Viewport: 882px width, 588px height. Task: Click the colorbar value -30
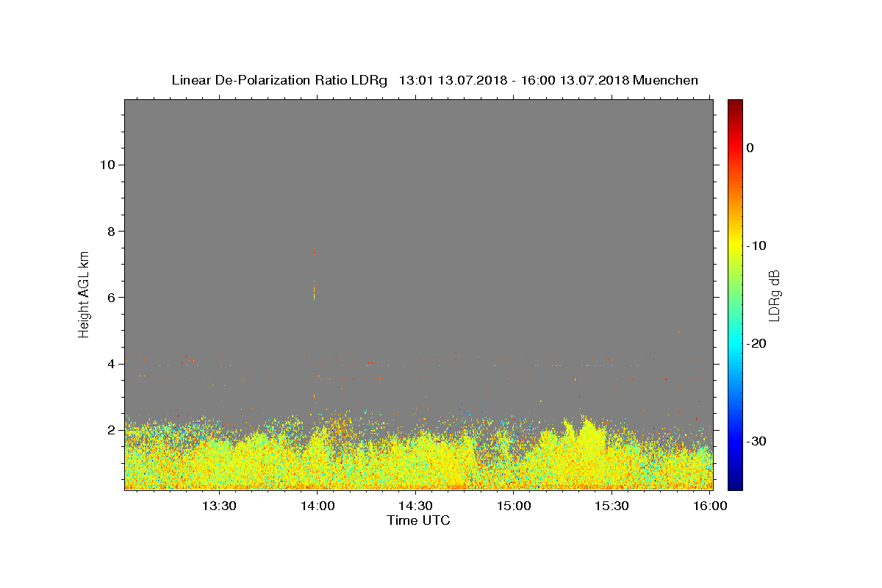pos(756,441)
